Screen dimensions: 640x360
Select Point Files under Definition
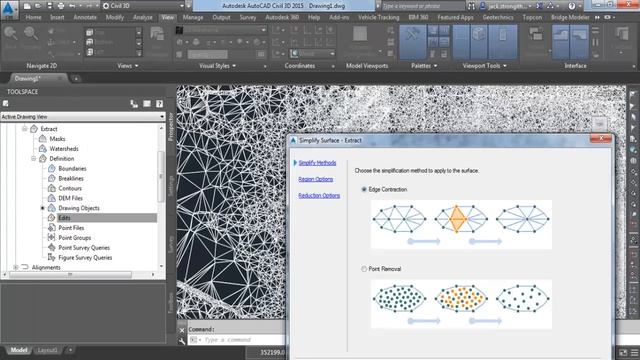(71, 228)
